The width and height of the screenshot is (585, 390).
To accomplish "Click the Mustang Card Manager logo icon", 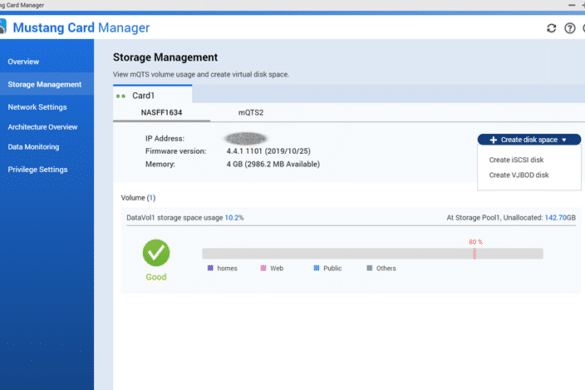I will point(3,27).
